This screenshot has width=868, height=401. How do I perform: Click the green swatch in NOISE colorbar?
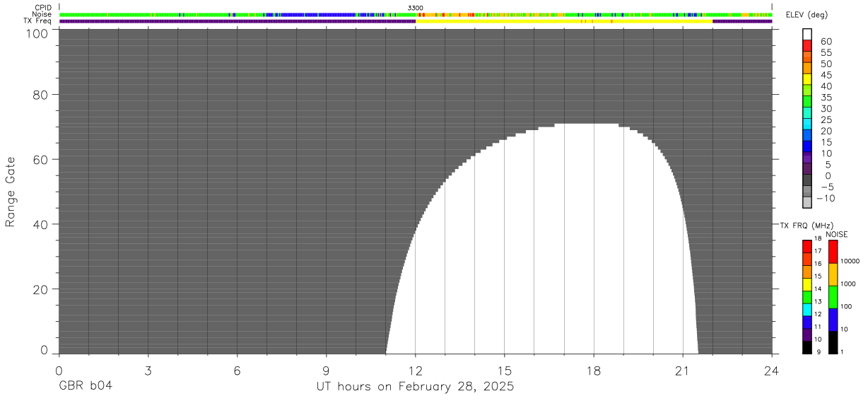(833, 297)
